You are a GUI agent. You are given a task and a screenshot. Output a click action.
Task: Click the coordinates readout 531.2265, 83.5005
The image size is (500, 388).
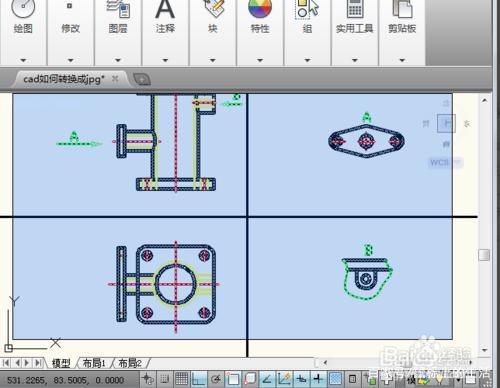click(65, 380)
